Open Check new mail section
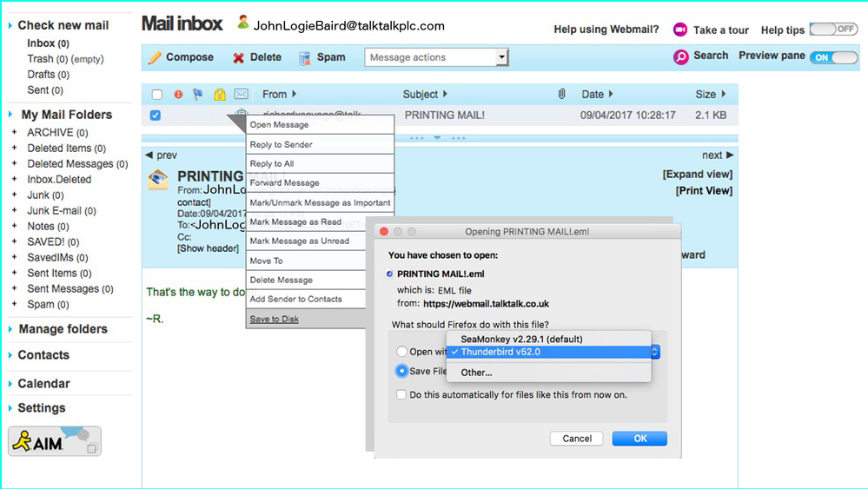 tap(63, 25)
